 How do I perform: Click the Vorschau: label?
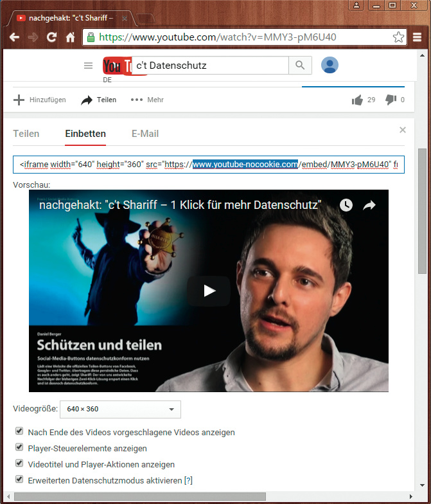31,185
